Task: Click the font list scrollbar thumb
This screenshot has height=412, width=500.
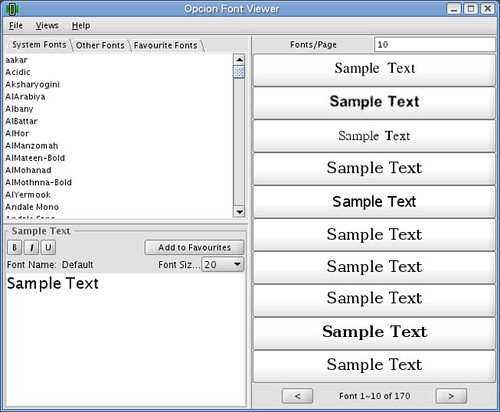Action: pos(239,72)
